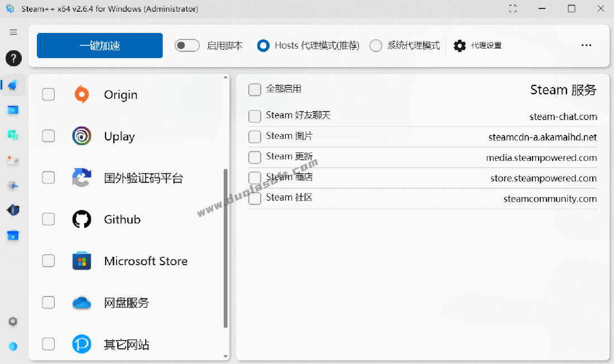This screenshot has width=614, height=364.
Task: Click the service list scrollbar thumb
Action: [226, 248]
